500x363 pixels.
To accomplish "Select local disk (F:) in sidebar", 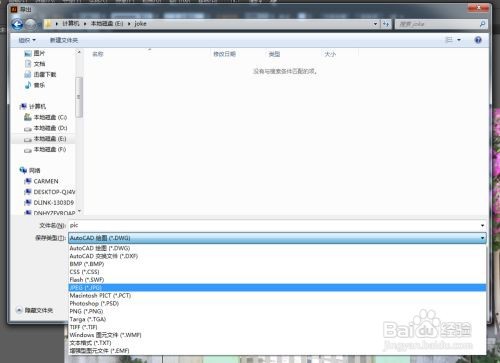I will (x=45, y=149).
